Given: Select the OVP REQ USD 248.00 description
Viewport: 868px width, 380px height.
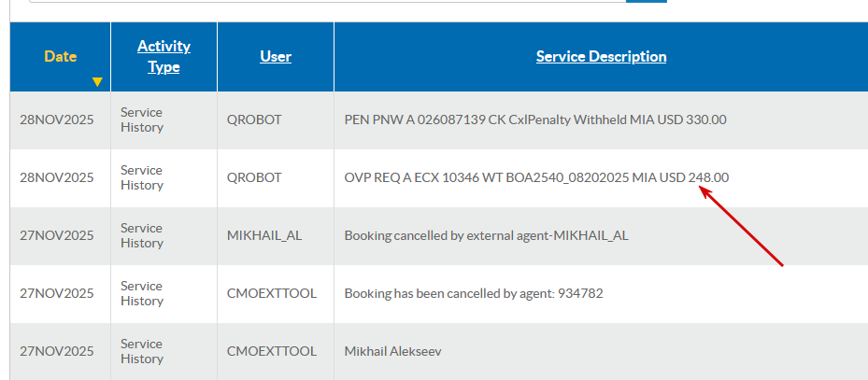Looking at the screenshot, I should 536,177.
